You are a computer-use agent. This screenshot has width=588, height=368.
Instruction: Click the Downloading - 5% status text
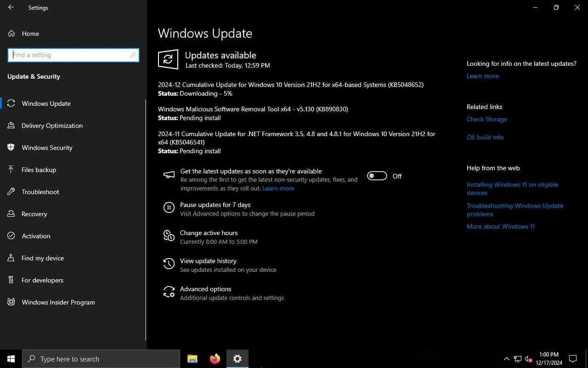pos(206,93)
